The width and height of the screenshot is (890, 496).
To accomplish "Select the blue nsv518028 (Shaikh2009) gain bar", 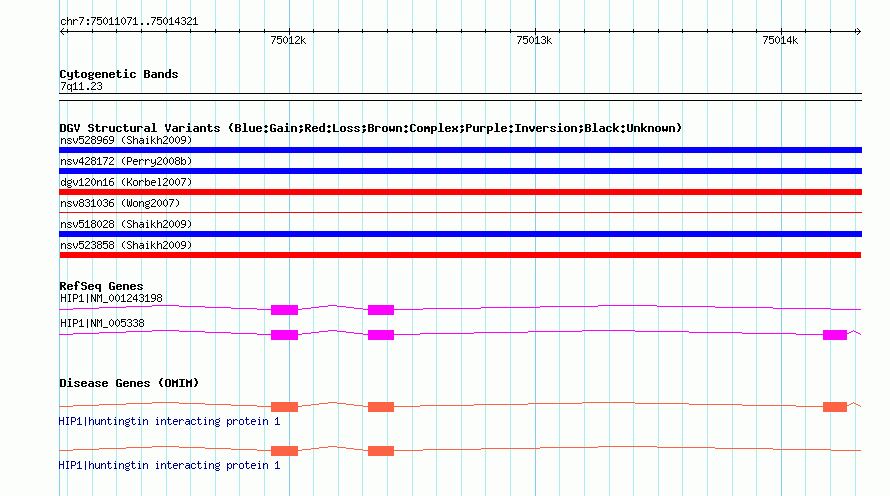I will (460, 234).
